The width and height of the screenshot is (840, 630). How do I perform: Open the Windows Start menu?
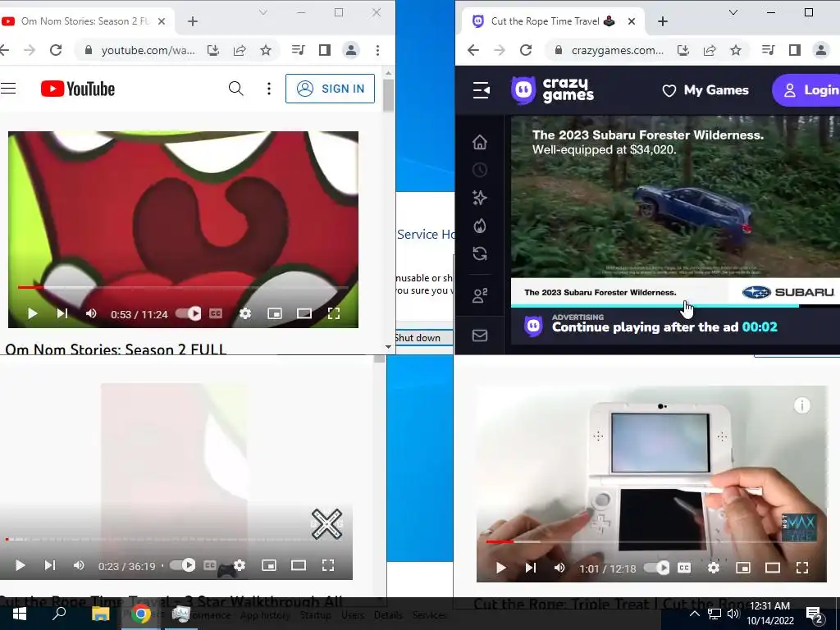(x=20, y=614)
